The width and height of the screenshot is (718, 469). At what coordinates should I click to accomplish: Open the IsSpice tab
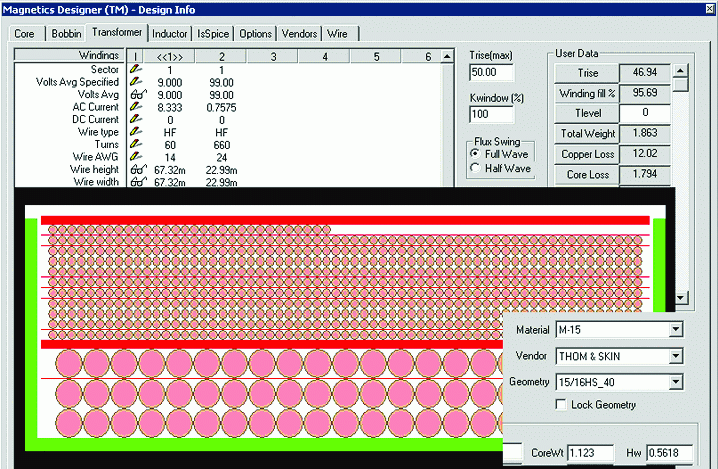coord(213,34)
